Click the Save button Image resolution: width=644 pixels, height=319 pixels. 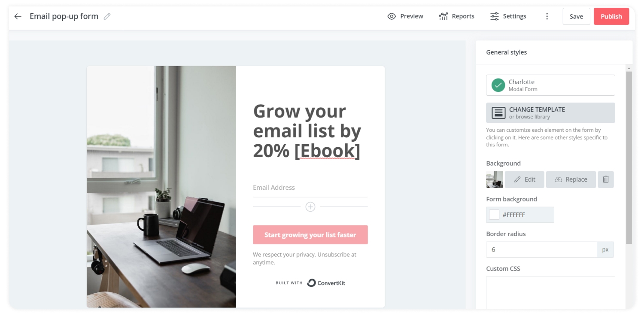[576, 16]
